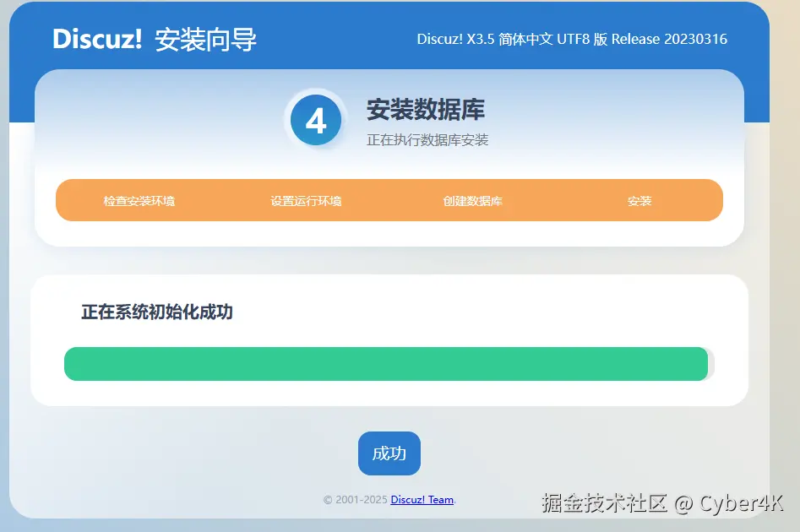This screenshot has width=800, height=532.
Task: Select the 设置运行环境 step
Action: point(306,201)
